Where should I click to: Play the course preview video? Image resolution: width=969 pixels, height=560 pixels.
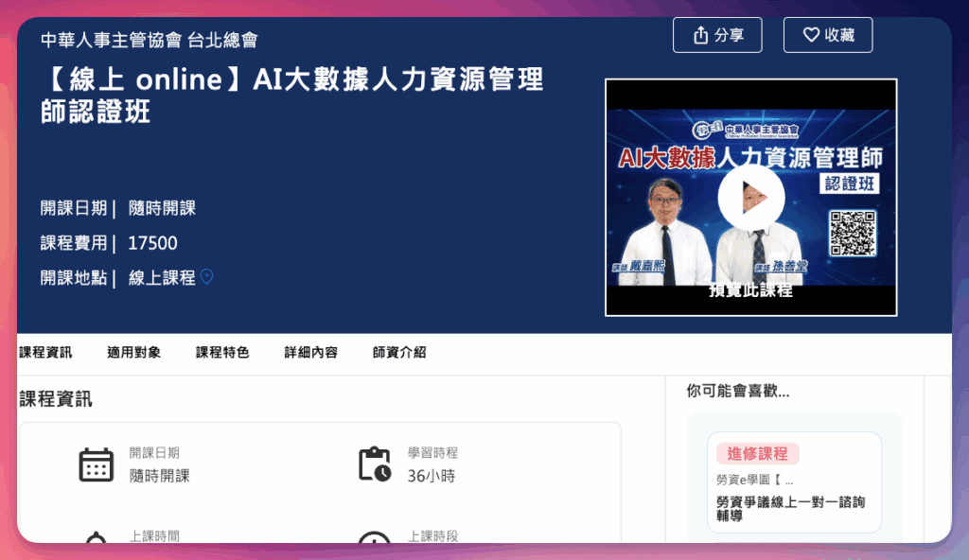(x=750, y=198)
